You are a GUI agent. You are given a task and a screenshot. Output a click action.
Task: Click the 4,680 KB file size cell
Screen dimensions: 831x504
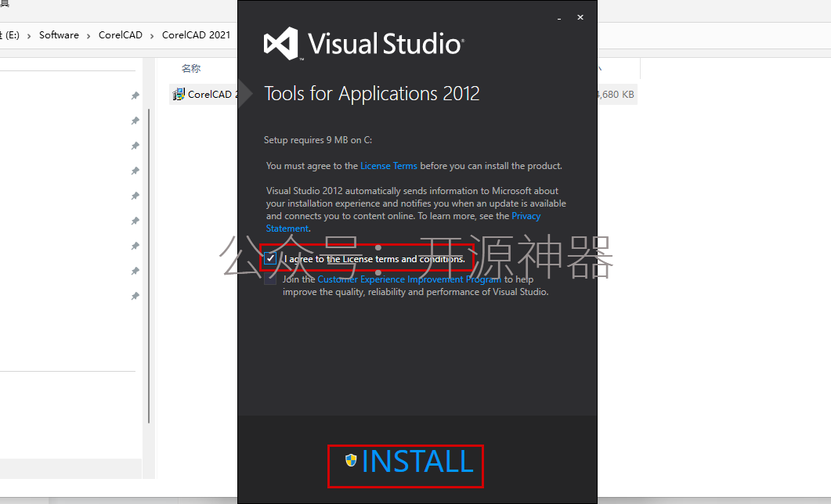(x=616, y=94)
